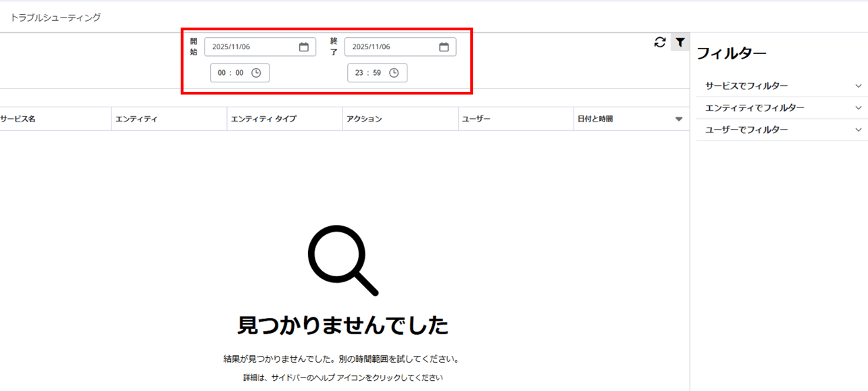Click the 終了 date input field
This screenshot has width=868, height=391.
(x=390, y=47)
